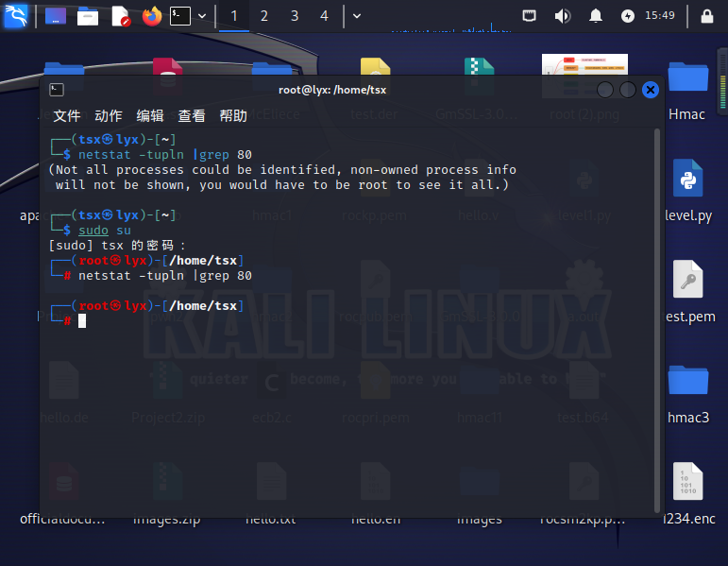The width and height of the screenshot is (728, 566).
Task: Open the 编辑 menu in terminal
Action: click(x=150, y=115)
